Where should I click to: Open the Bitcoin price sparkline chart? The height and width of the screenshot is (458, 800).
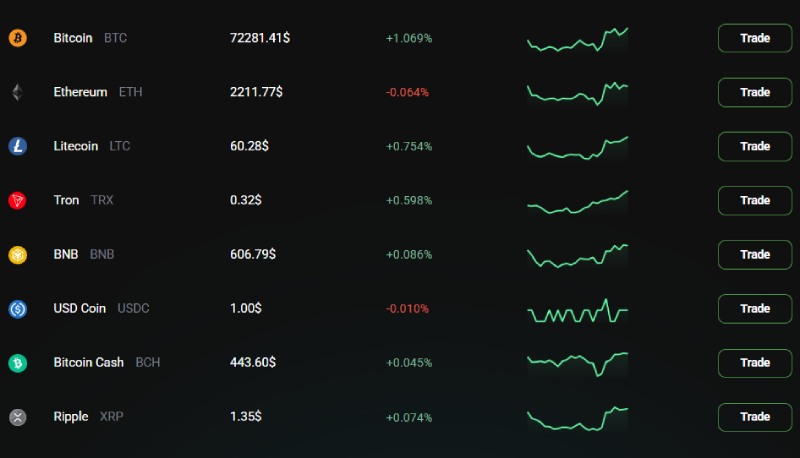[x=577, y=40]
